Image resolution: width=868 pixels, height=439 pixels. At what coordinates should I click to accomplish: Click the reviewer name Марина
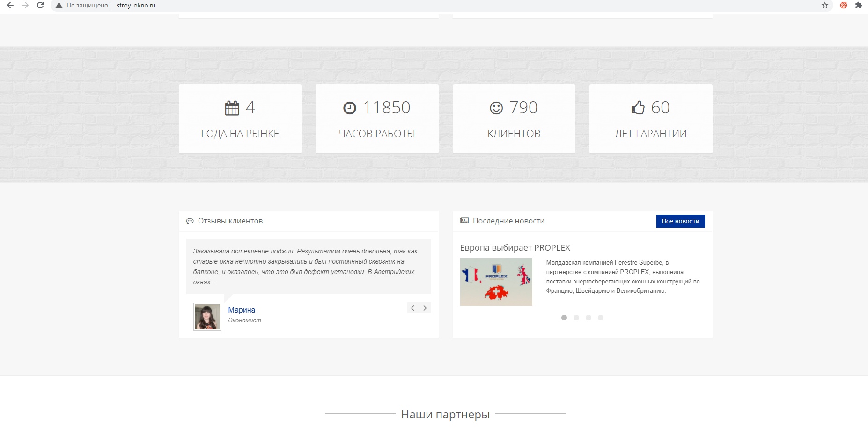point(242,310)
